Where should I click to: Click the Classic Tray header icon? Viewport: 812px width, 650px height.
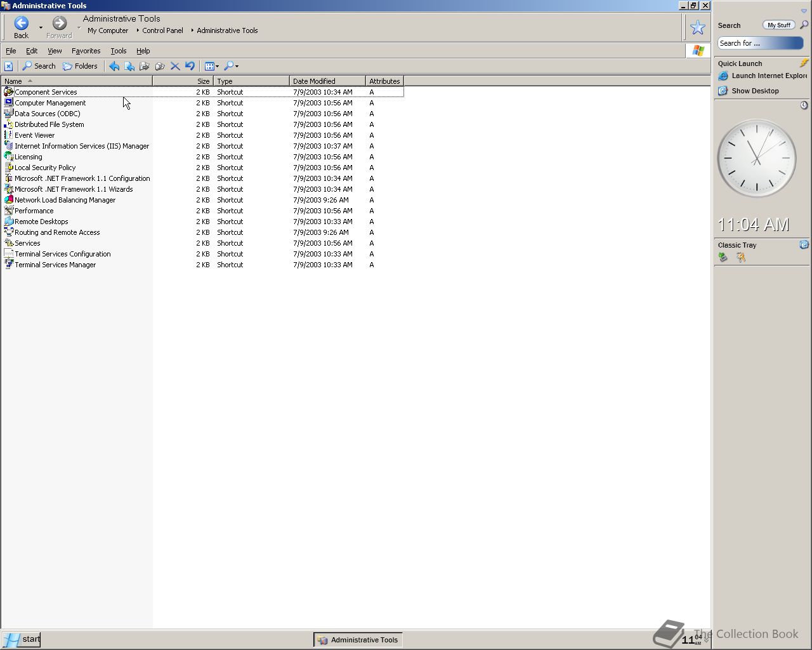click(804, 244)
